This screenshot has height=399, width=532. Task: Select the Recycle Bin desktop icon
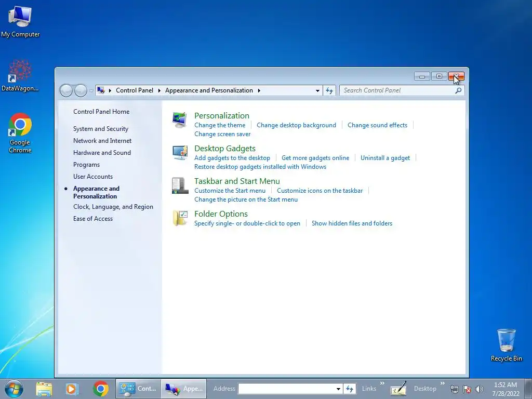(x=506, y=345)
